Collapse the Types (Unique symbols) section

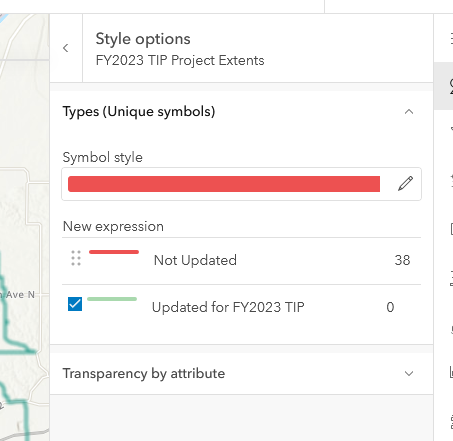click(409, 112)
